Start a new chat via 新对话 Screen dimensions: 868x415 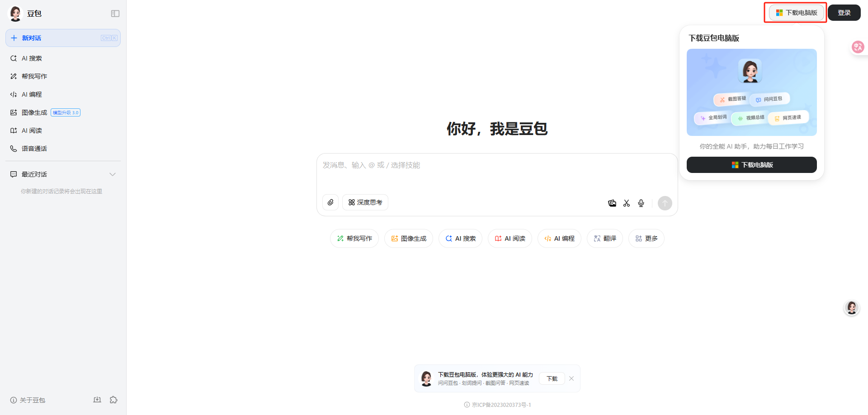coord(32,38)
